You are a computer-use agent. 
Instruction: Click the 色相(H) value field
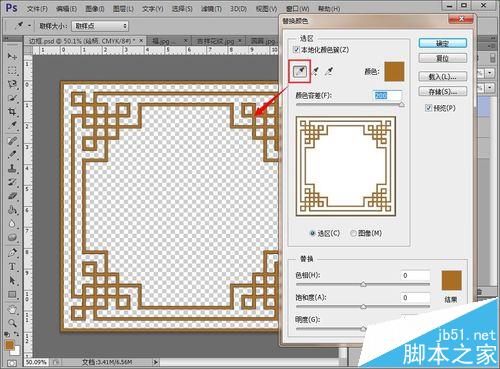[x=415, y=275]
